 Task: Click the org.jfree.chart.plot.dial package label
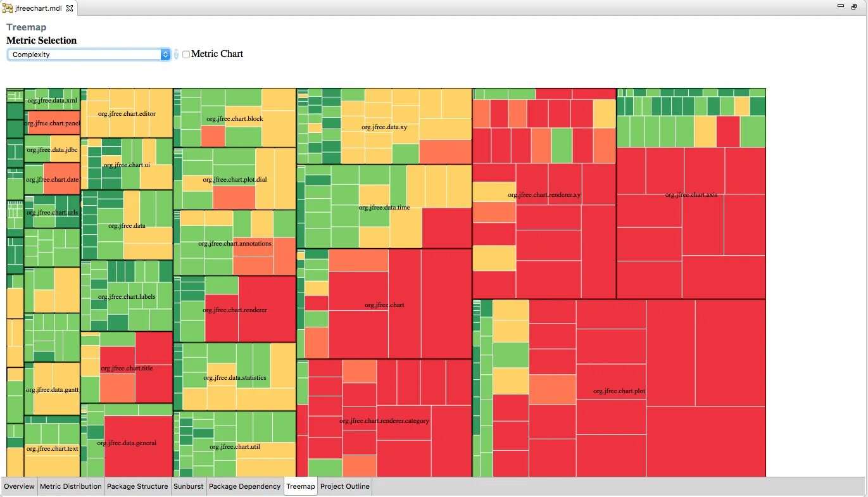(235, 179)
